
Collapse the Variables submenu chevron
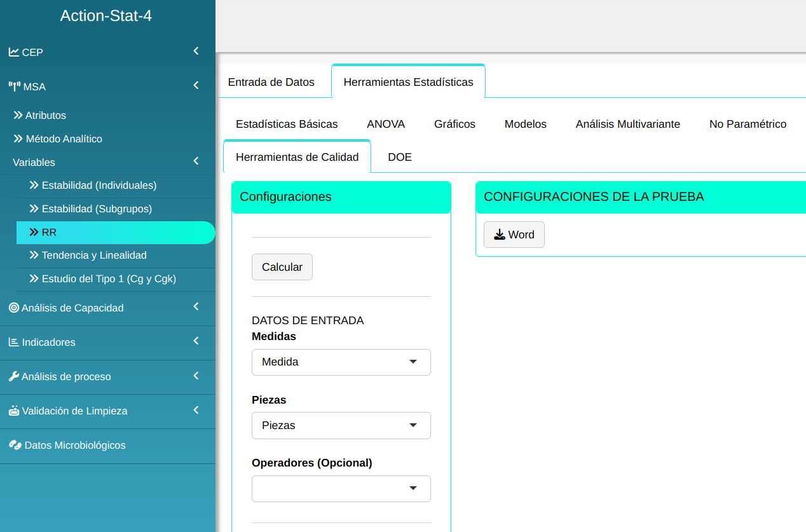point(196,161)
